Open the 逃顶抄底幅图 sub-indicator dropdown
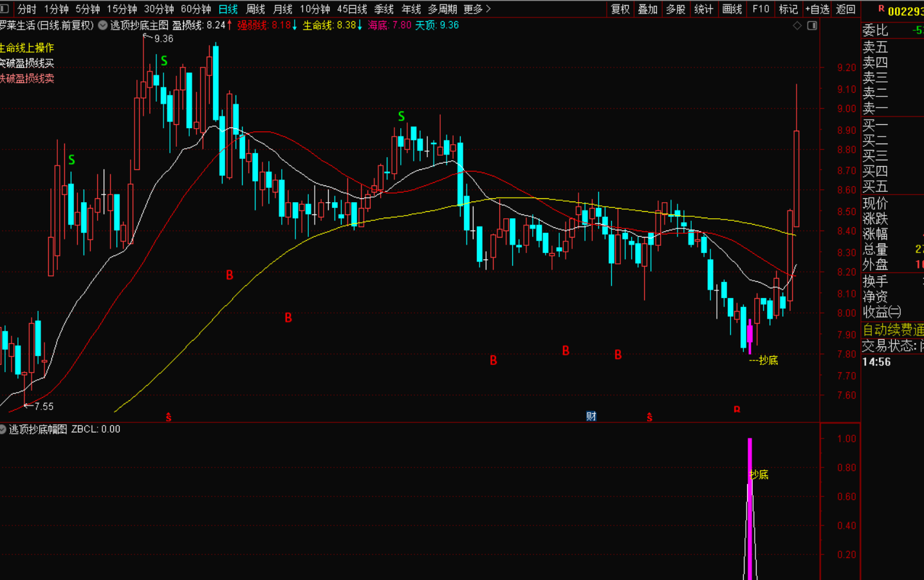 click(3, 429)
